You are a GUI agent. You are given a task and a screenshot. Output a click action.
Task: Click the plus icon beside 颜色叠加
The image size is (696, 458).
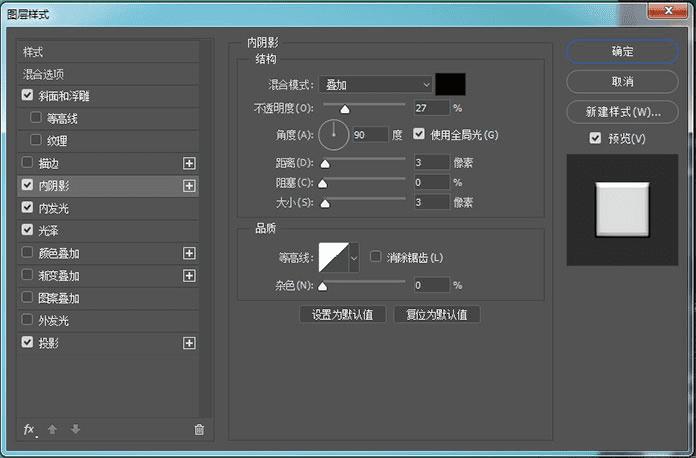[189, 253]
